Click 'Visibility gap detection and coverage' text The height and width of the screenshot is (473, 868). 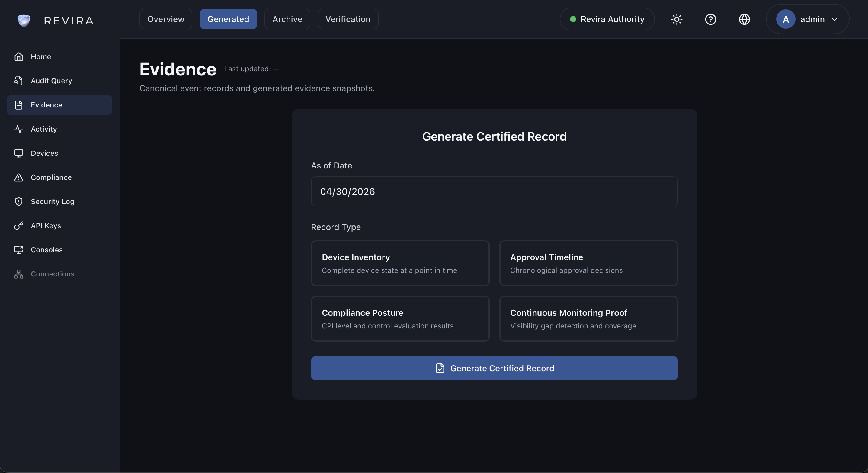[573, 326]
